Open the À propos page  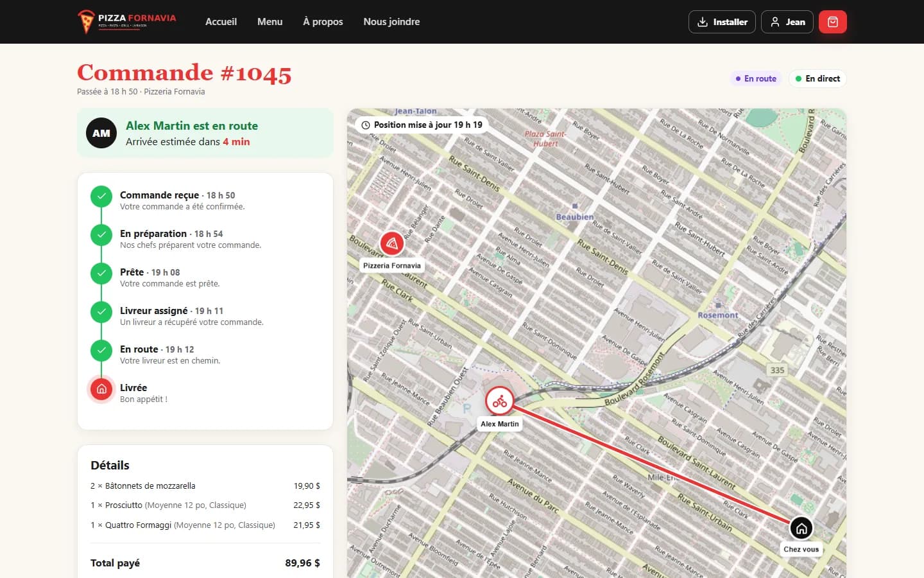[x=323, y=22]
